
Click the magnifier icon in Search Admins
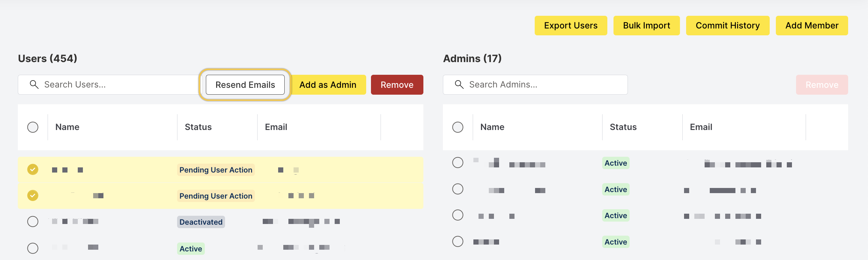[x=459, y=84]
